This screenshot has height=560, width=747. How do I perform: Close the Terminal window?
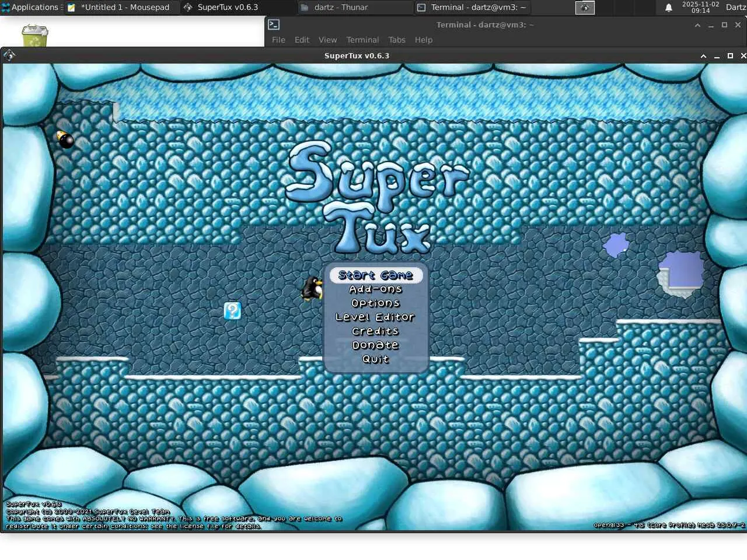738,24
